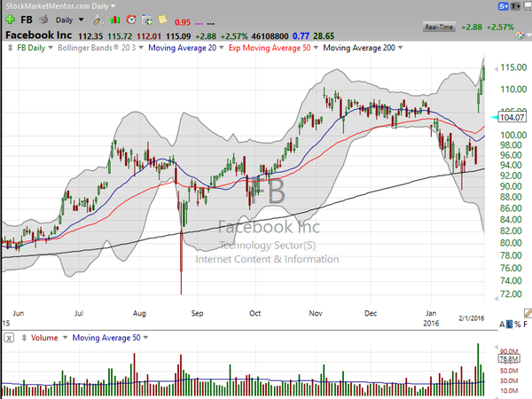Expand the Moving Average 20 dropdown
Image resolution: width=532 pixels, height=399 pixels.
pyautogui.click(x=221, y=48)
